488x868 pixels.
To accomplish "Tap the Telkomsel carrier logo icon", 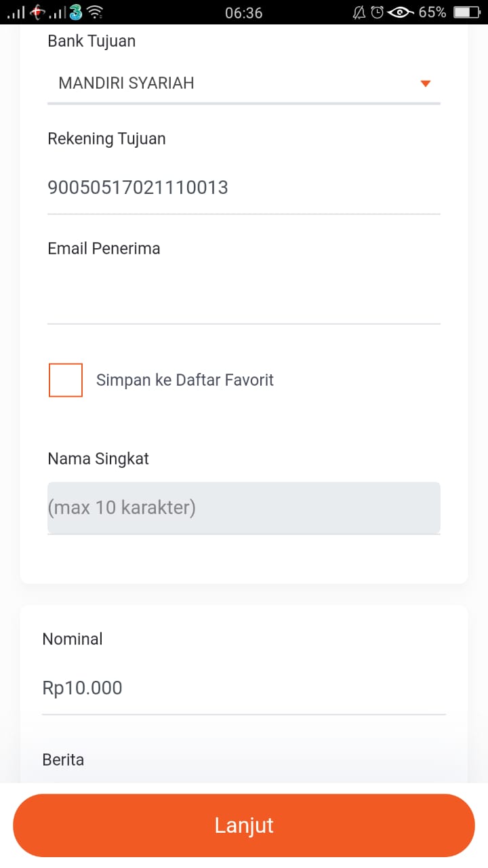I will click(39, 12).
